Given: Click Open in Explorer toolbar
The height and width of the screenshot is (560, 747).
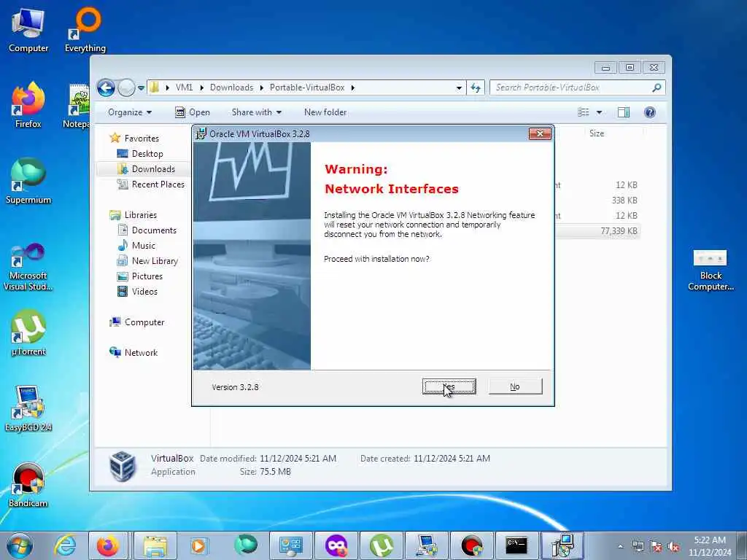Looking at the screenshot, I should pyautogui.click(x=193, y=112).
